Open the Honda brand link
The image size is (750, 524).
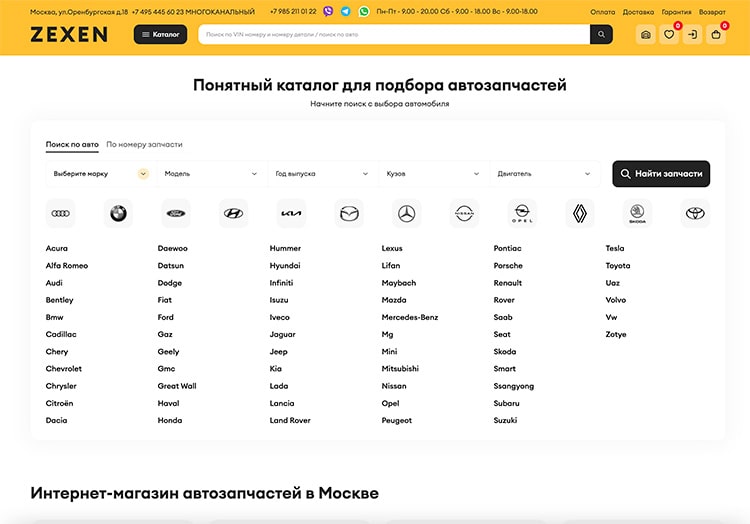point(170,420)
